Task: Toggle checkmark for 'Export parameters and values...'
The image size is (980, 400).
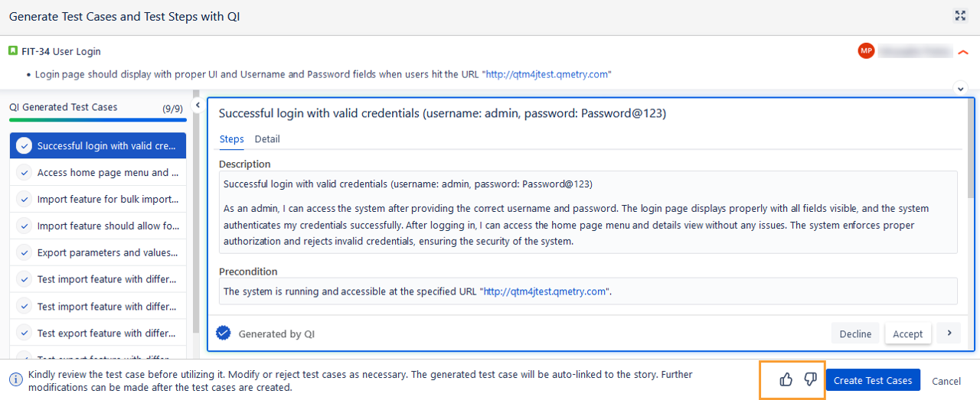Action: 24,253
